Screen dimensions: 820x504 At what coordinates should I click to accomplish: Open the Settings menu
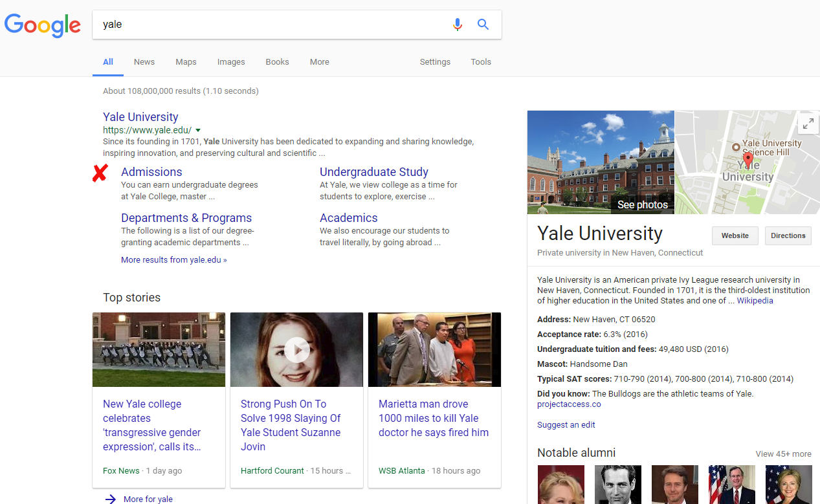[435, 62]
